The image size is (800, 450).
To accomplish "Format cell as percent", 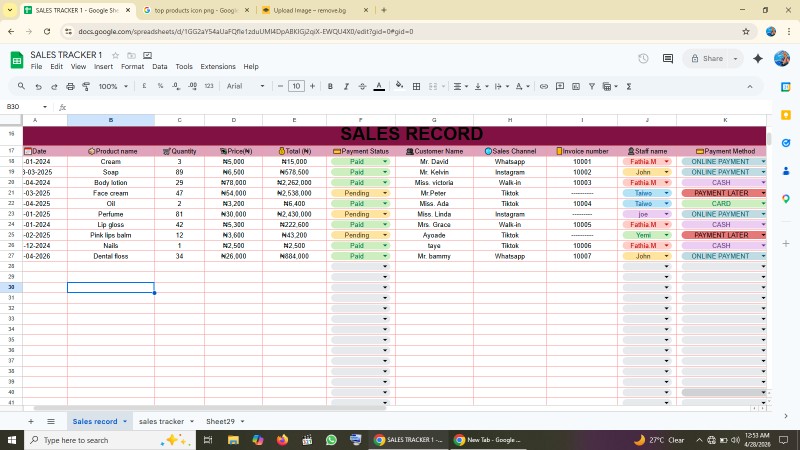I will tap(160, 86).
